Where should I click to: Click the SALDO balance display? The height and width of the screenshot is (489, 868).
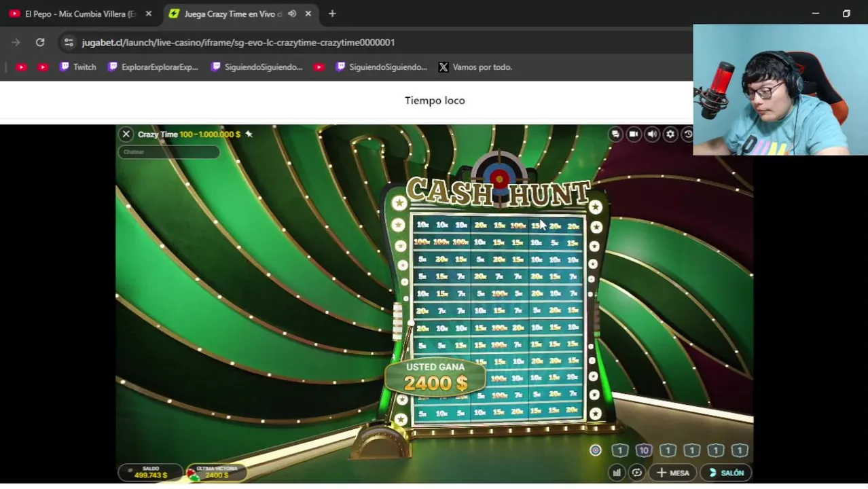tap(150, 472)
